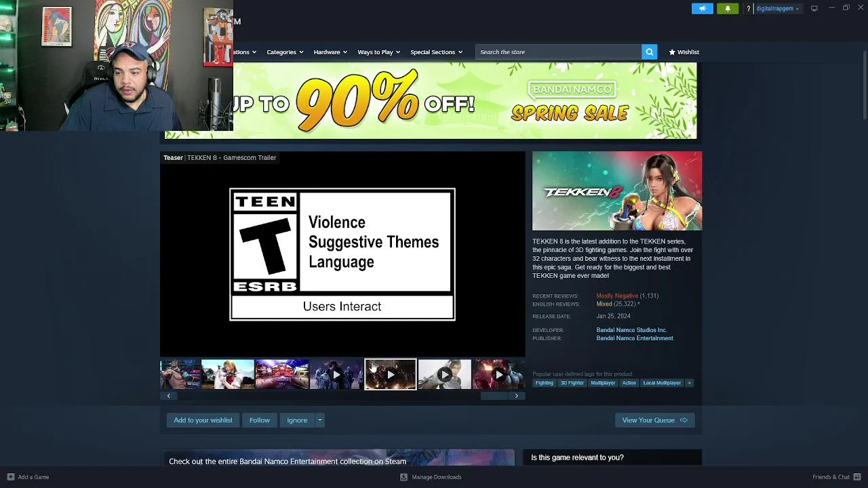Expand the Categories menu

[285, 52]
